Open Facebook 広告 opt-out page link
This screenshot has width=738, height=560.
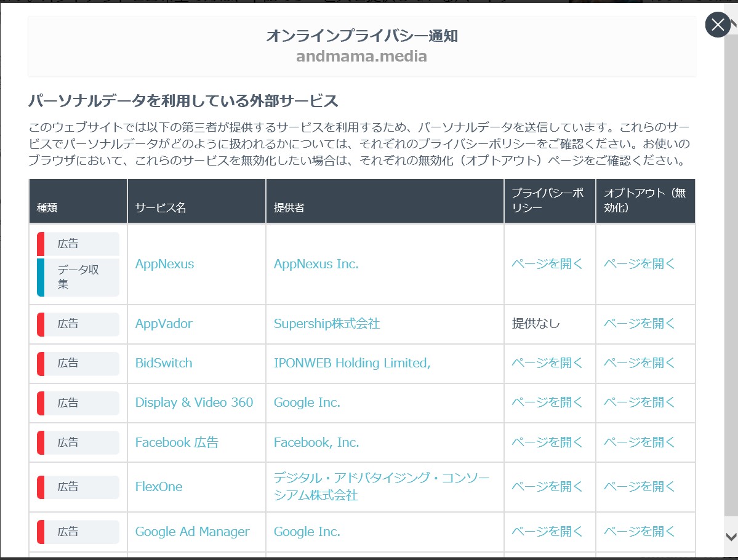click(639, 442)
